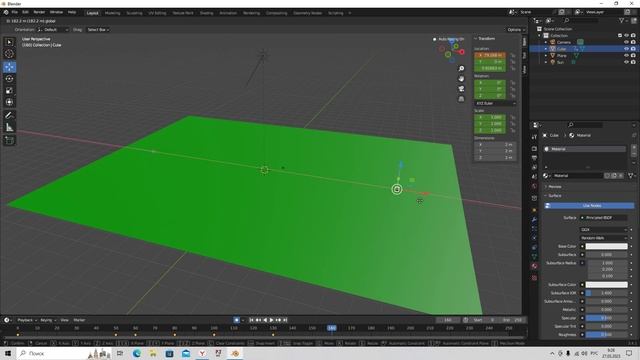Screen dimensions: 640x360
Task: Click the viewport pan hand icon
Action: pos(461,78)
